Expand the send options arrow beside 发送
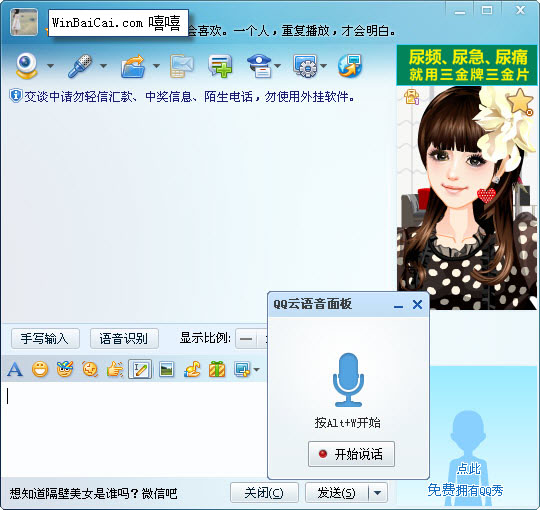Image resolution: width=540 pixels, height=510 pixels. [x=377, y=493]
